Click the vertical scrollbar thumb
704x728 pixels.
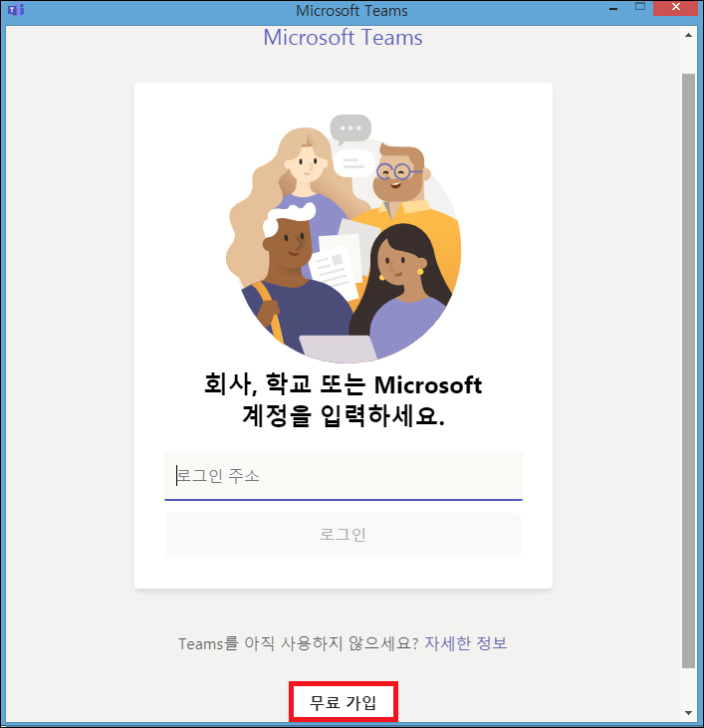(x=689, y=370)
